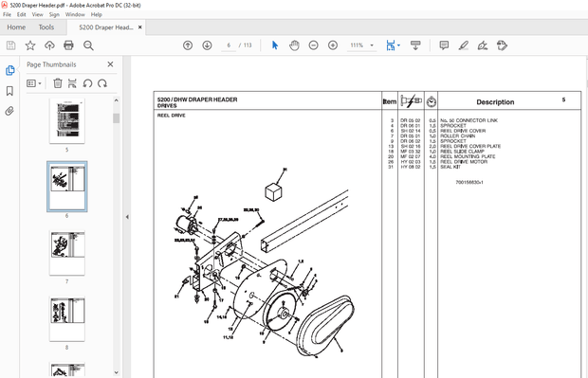Zoom in with the plus icon
The height and width of the screenshot is (378, 588).
[333, 45]
